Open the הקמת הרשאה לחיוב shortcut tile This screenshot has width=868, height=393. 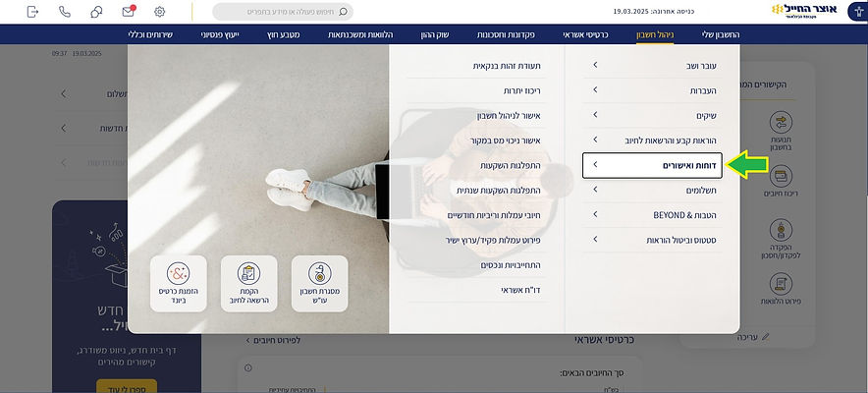[x=248, y=283]
